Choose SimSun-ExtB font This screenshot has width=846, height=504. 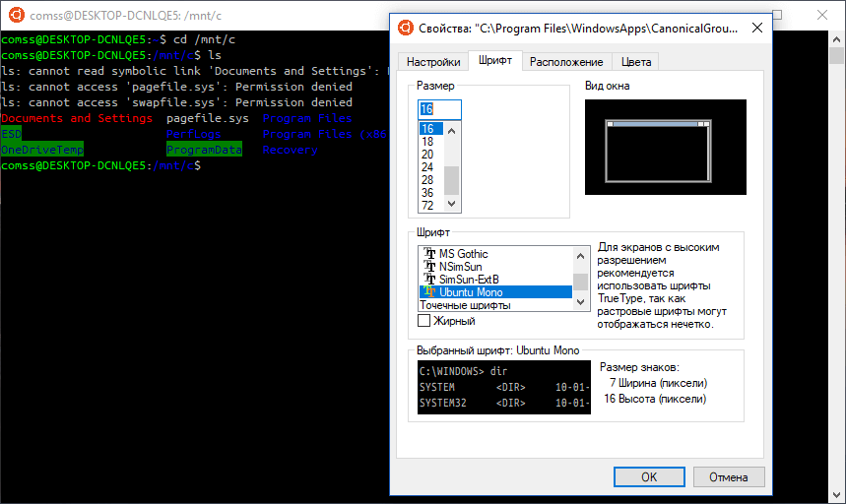click(495, 280)
